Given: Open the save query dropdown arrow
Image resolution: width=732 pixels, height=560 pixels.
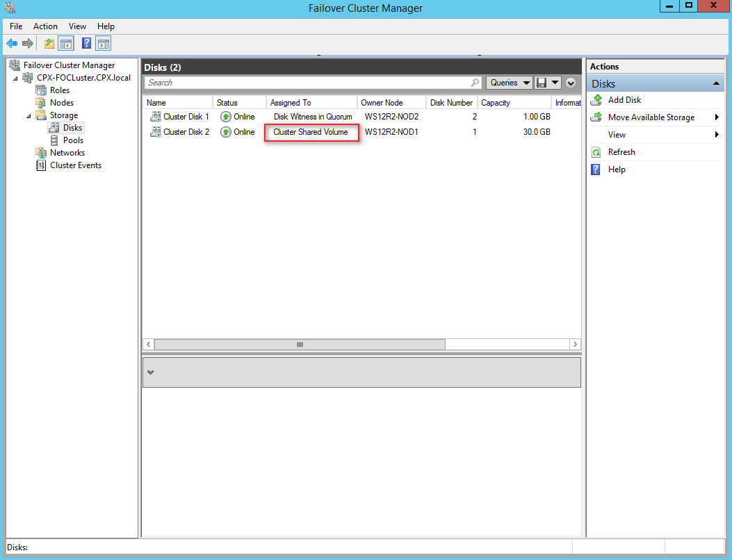Looking at the screenshot, I should click(x=555, y=83).
